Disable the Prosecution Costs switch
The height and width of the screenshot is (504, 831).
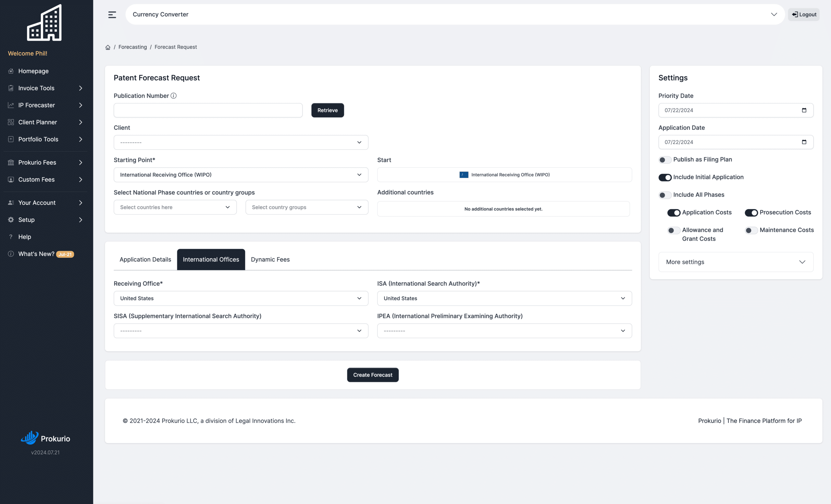click(x=751, y=213)
